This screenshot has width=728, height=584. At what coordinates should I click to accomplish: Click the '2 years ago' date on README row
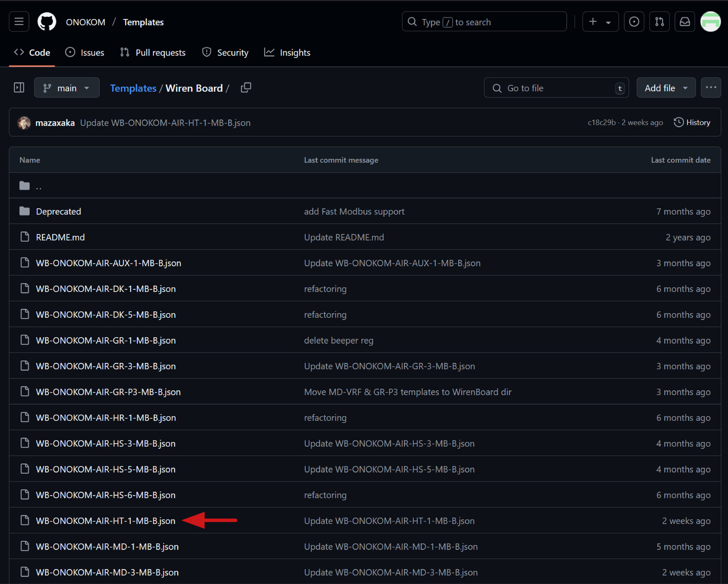coord(688,237)
